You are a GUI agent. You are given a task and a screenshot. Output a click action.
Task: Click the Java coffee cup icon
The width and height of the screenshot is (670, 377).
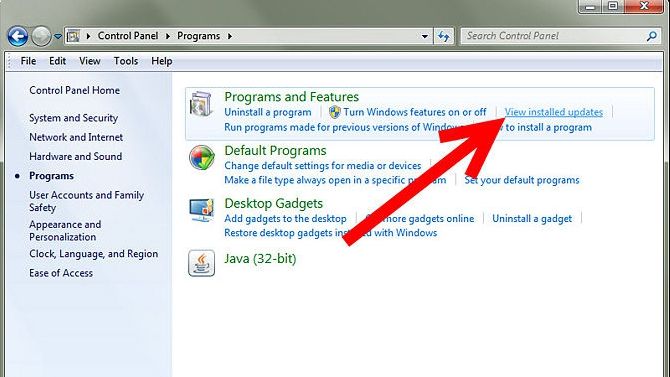click(201, 263)
